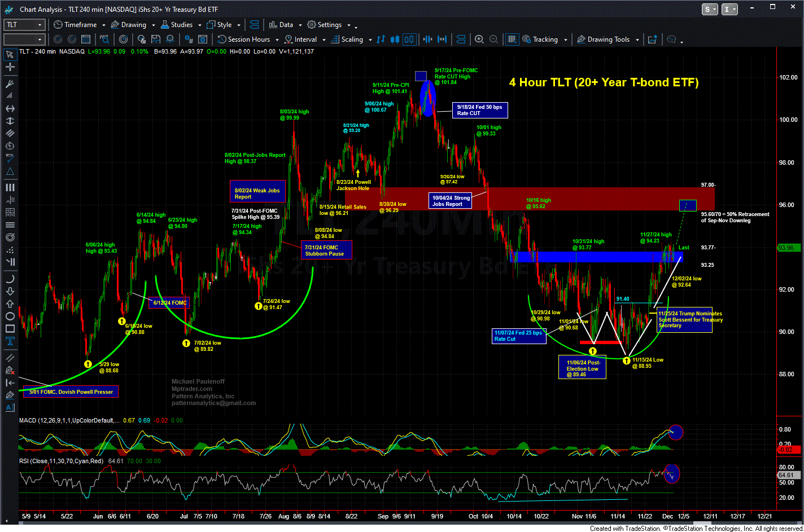The image size is (804, 532).
Task: Select the spiral Fibonacci drawing tool
Action: pos(10,239)
